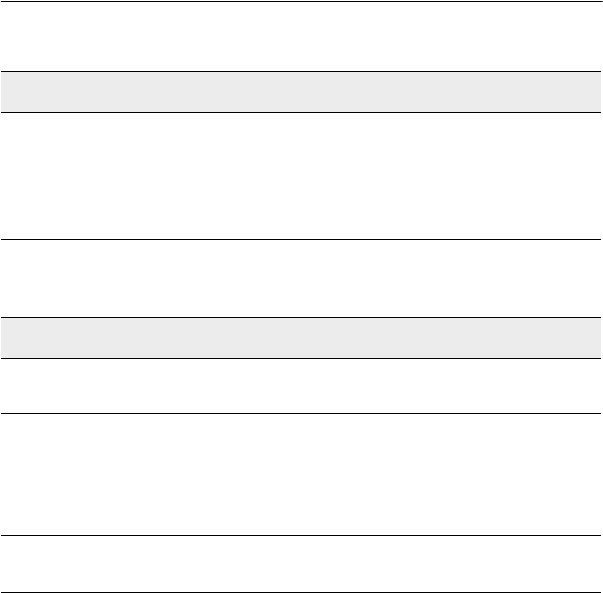The width and height of the screenshot is (603, 593).
Task: Click the rule line under the upper gray band
Action: tap(301, 112)
